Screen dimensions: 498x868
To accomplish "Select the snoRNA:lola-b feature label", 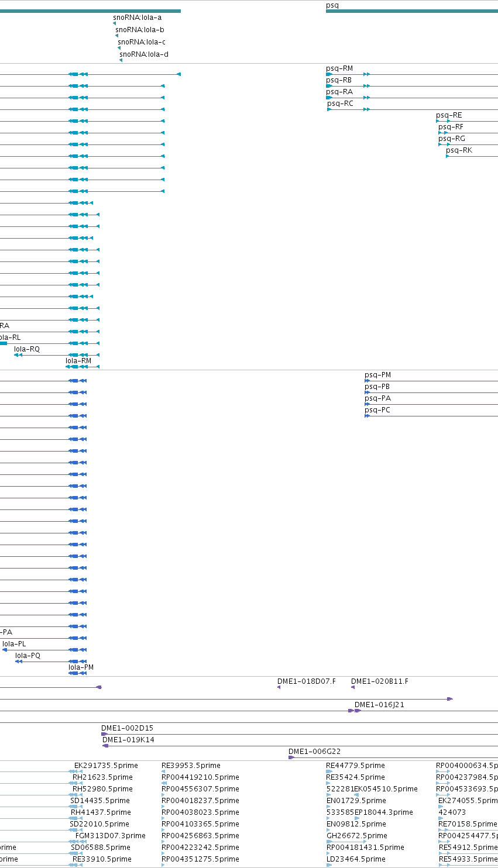I will [x=140, y=30].
